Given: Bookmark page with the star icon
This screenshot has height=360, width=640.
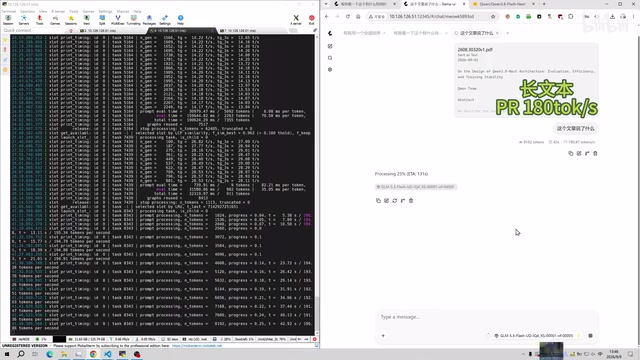Looking at the screenshot, I should point(493,16).
